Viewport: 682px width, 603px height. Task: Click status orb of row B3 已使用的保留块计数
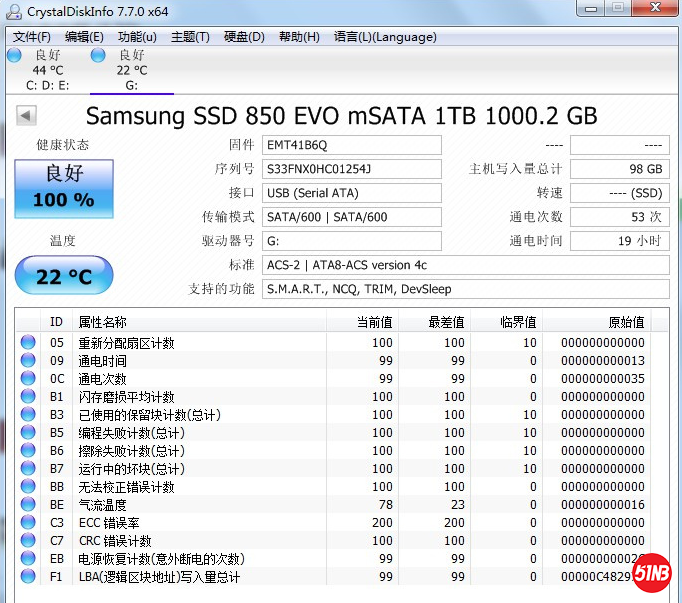click(x=28, y=414)
